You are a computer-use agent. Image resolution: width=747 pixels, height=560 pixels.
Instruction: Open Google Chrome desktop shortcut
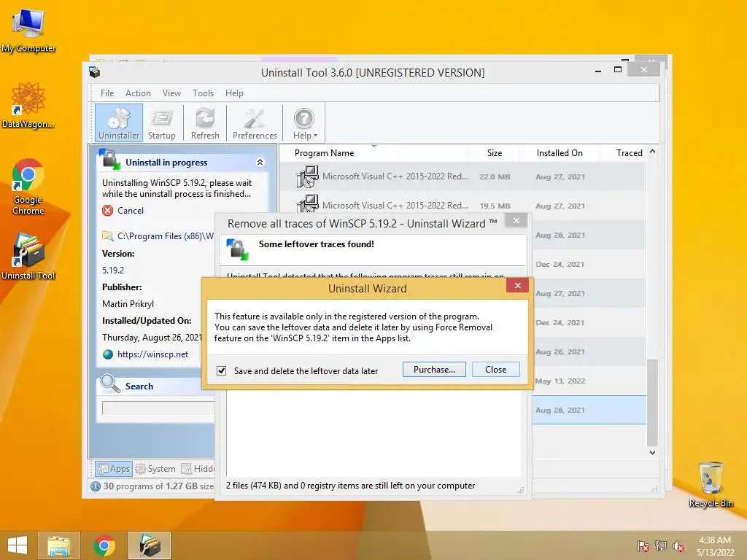pos(28,187)
